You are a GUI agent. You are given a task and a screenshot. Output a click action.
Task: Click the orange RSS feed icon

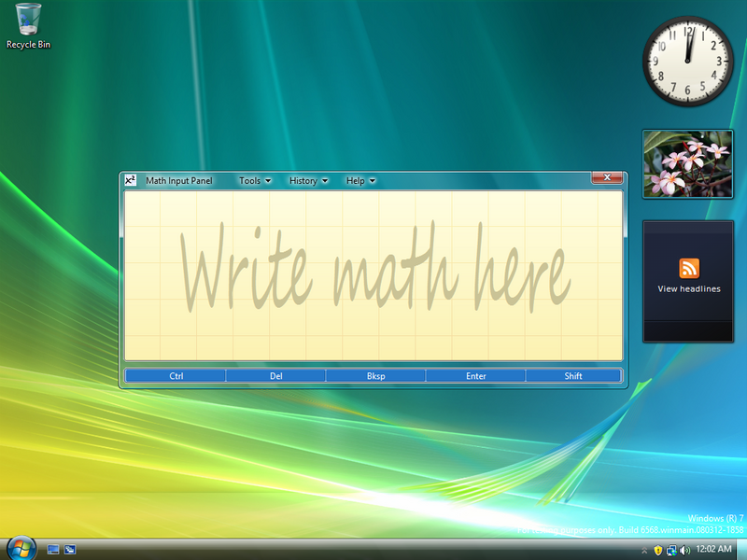pos(689,268)
